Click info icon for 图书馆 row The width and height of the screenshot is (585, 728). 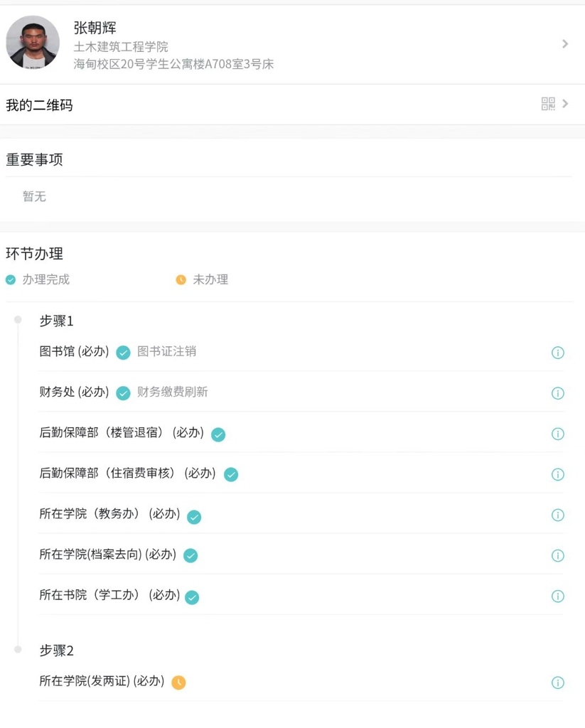click(x=558, y=353)
